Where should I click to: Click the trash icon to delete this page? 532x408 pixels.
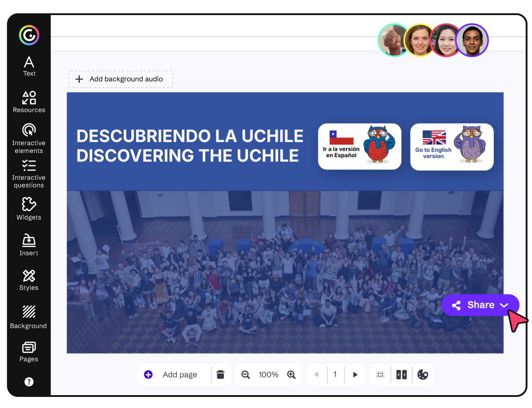pos(221,375)
